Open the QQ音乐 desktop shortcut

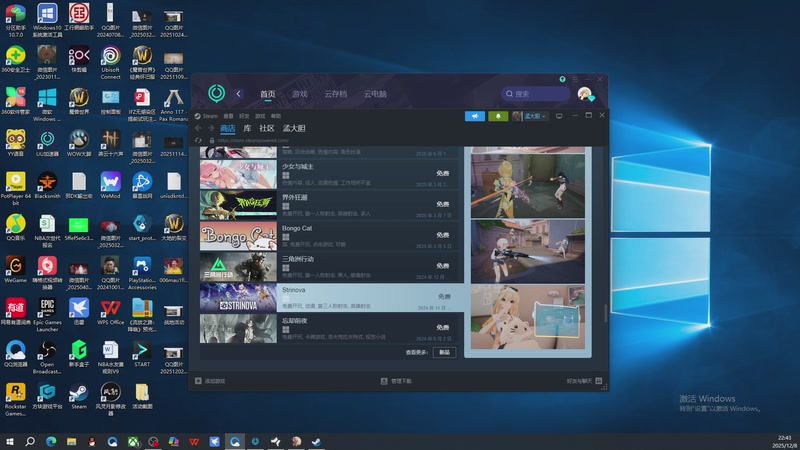click(15, 227)
